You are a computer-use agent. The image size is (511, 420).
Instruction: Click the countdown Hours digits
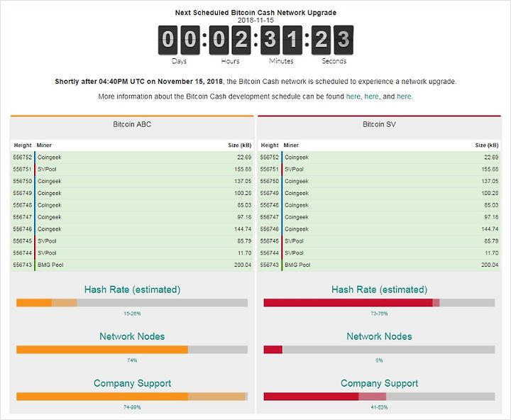coord(230,40)
